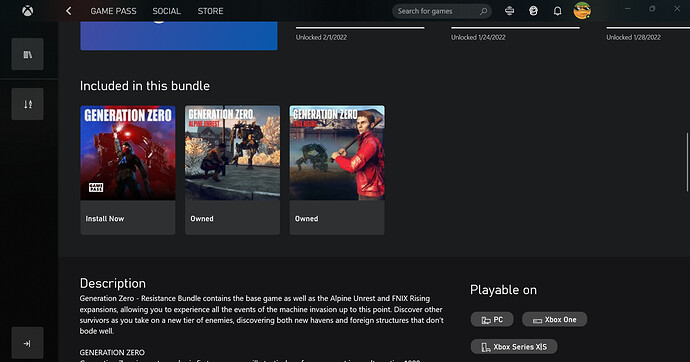Open the printer-like device icon in header
The height and width of the screenshot is (362, 690).
[x=510, y=11]
